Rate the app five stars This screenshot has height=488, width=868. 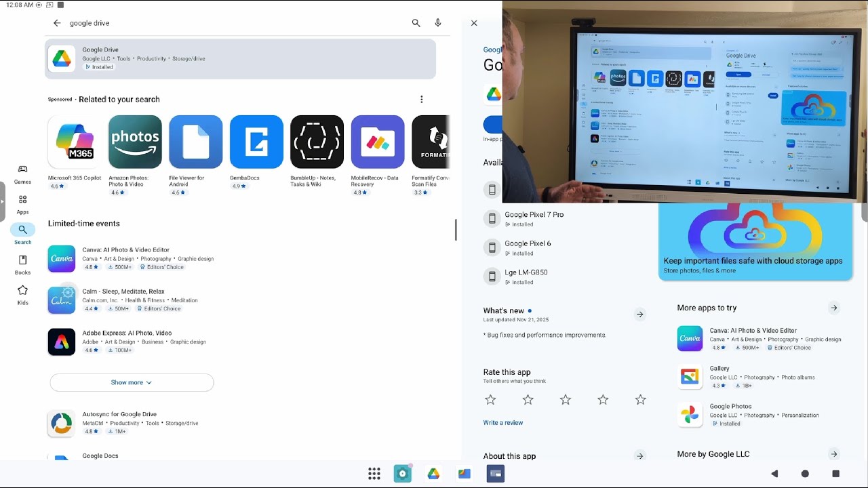tap(640, 400)
